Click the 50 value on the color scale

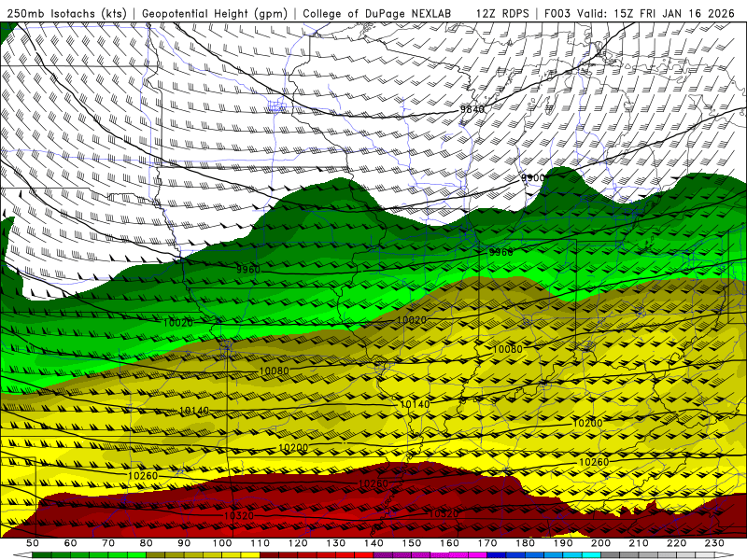[x=33, y=543]
